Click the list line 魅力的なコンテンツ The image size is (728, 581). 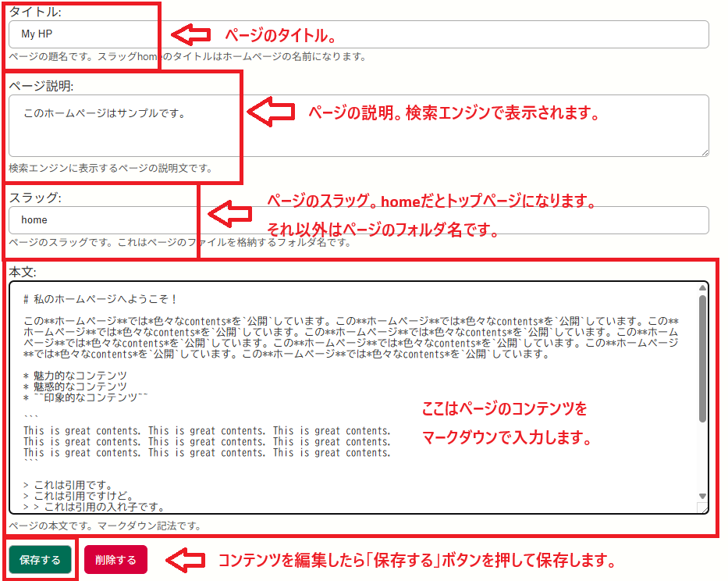75,376
